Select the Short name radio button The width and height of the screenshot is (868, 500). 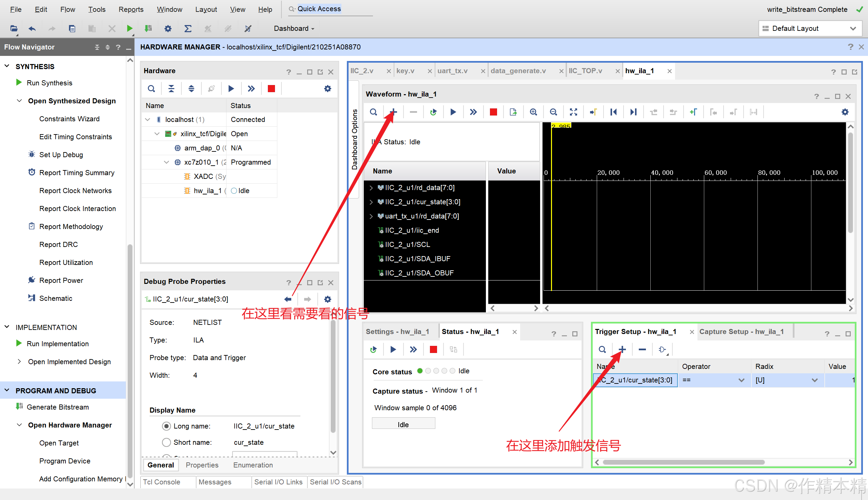pyautogui.click(x=166, y=442)
